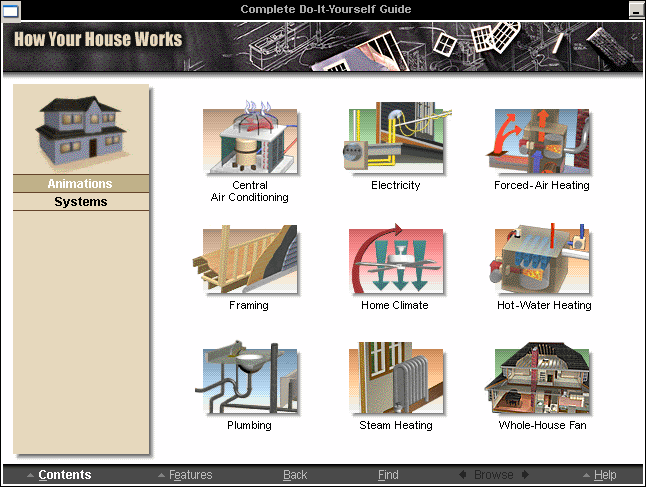
Task: Browse to the next page arrow
Action: pyautogui.click(x=525, y=474)
